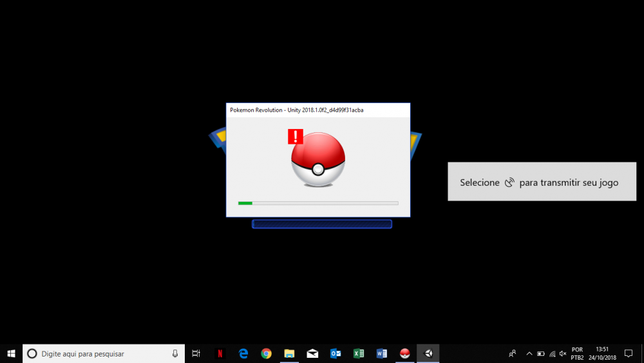Open Outlook from the taskbar

click(336, 353)
